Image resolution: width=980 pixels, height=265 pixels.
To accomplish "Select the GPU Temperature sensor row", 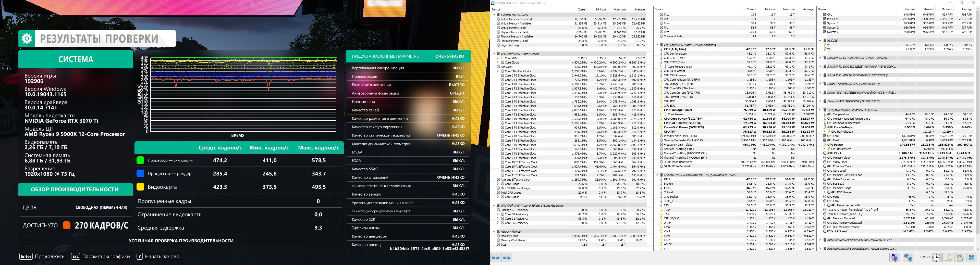I will pyautogui.click(x=896, y=114).
